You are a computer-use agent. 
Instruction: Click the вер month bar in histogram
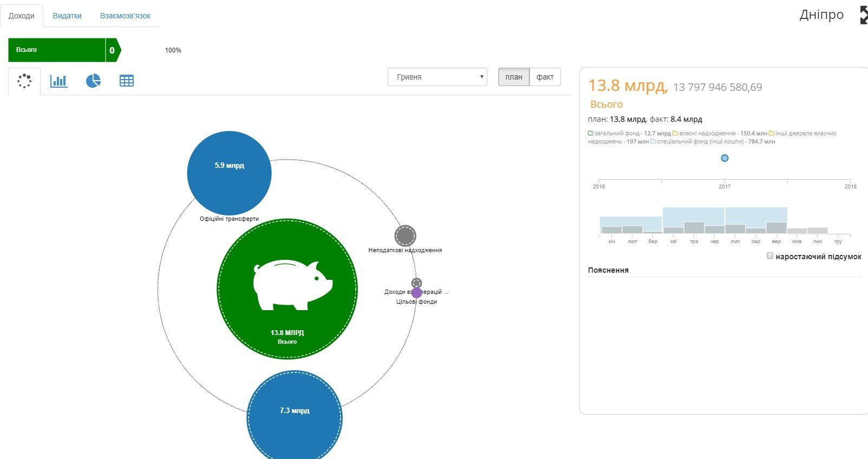[776, 228]
